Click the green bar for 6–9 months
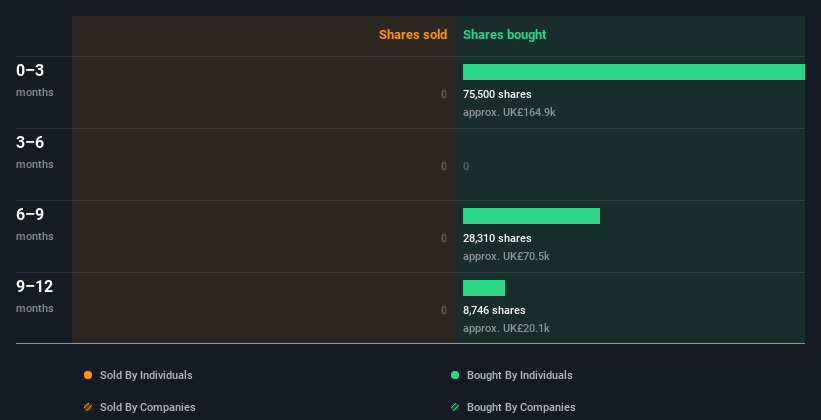The height and width of the screenshot is (420, 821). pos(531,216)
